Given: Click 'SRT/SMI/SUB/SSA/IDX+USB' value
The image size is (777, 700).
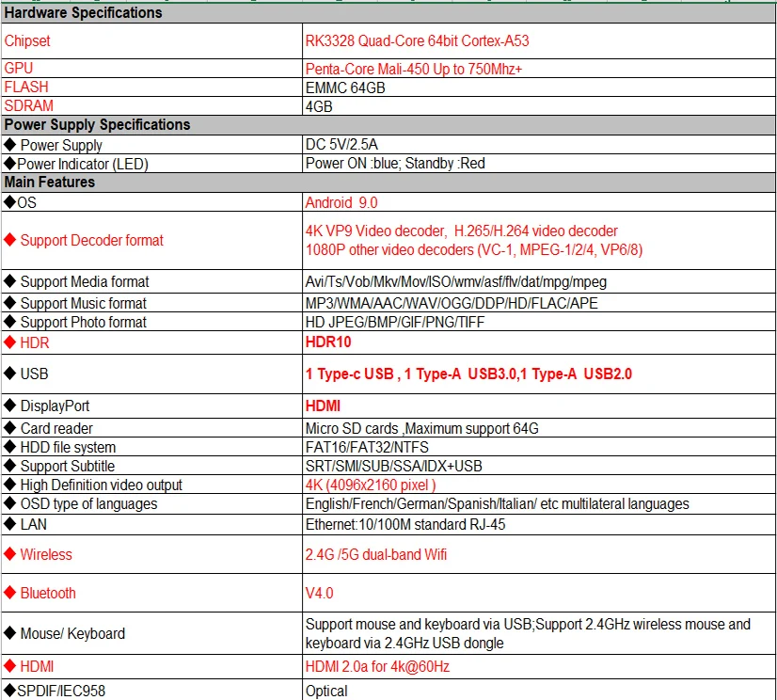Looking at the screenshot, I should click(539, 466).
